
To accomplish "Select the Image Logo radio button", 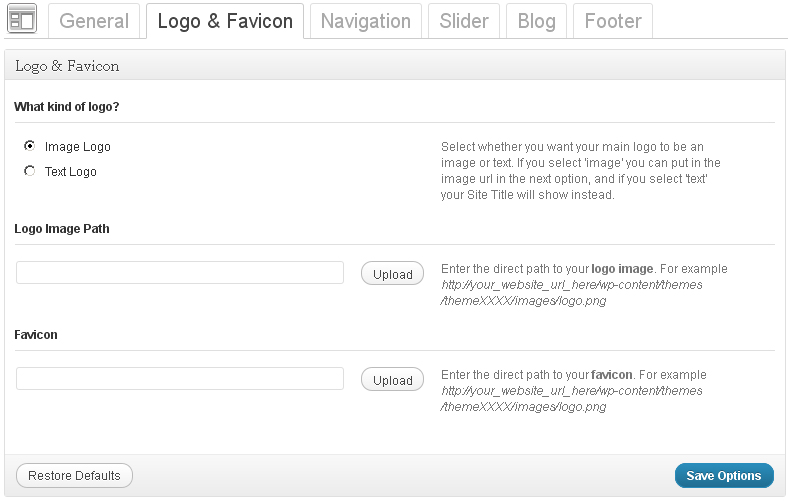I will coord(29,146).
